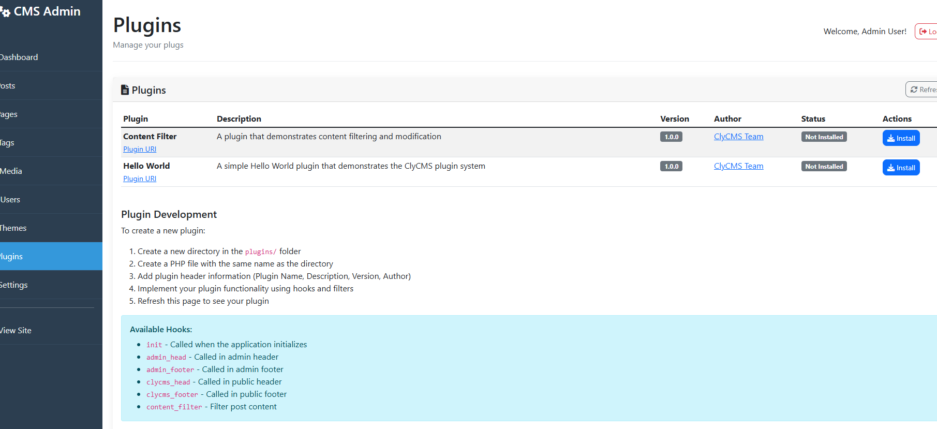Screen dimensions: 937x429
Task: Open the Plugin URI link under Content Filter
Action: (x=139, y=149)
